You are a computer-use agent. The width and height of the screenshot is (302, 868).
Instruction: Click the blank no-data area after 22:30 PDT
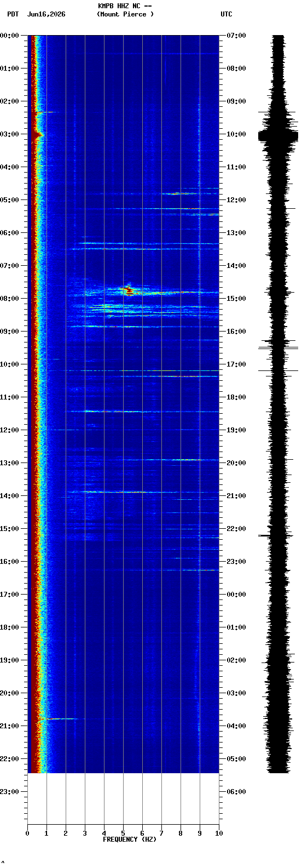point(123,798)
